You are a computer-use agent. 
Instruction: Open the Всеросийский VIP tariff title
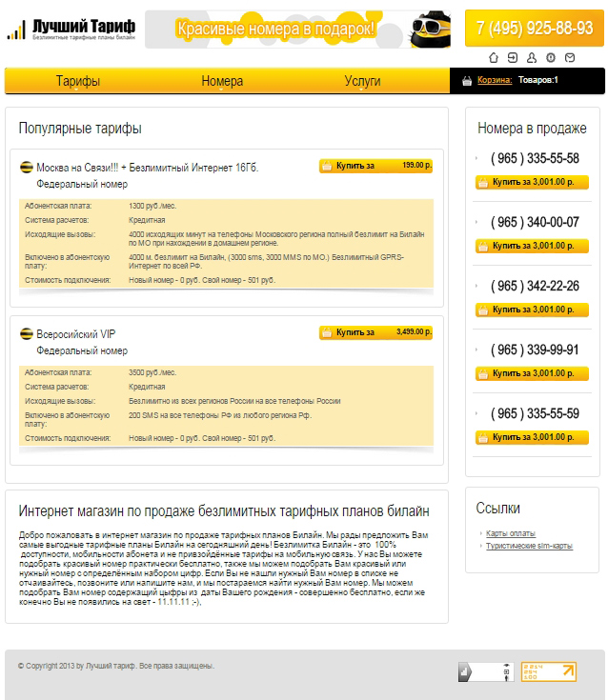[76, 334]
